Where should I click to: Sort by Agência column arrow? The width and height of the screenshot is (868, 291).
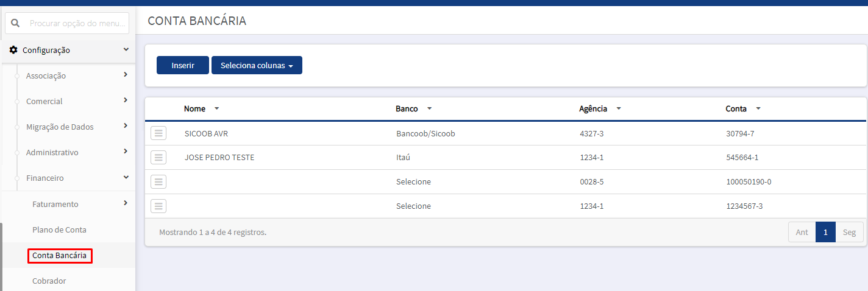619,108
